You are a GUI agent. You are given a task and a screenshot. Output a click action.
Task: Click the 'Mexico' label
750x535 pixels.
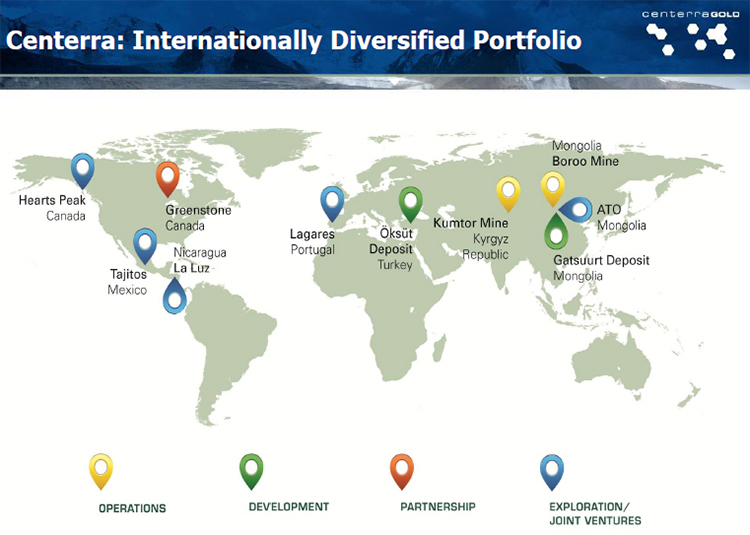coord(127,290)
